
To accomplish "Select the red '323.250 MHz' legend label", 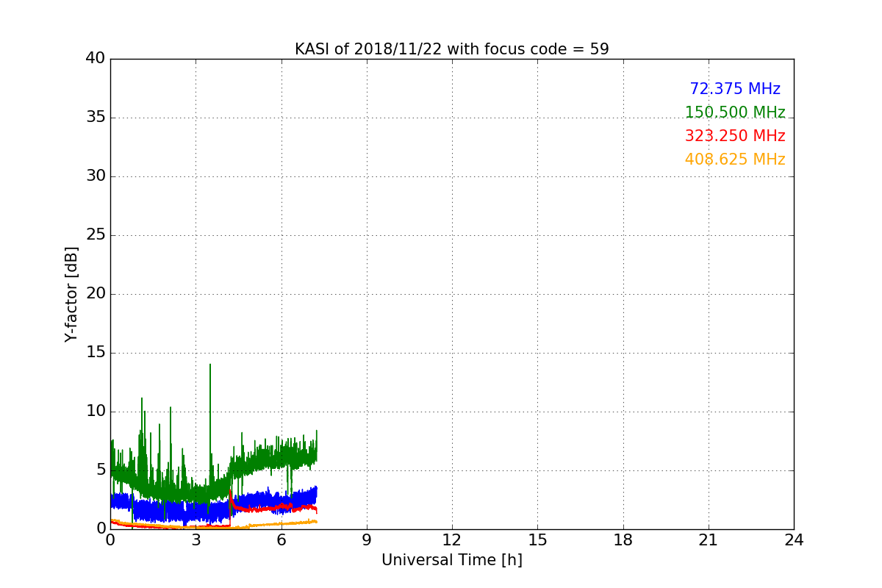I will tap(735, 136).
